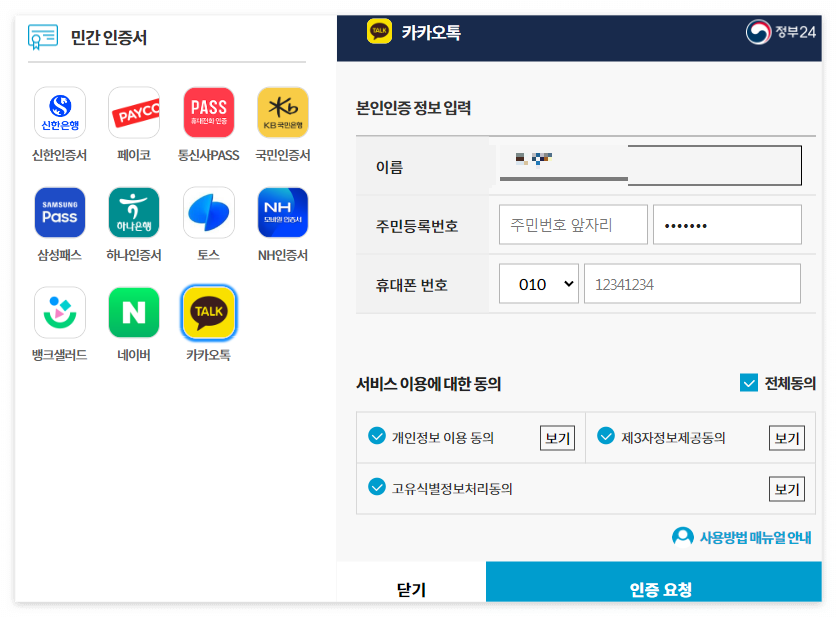Click the person icon beside 사용방법 매뉴얼 안내
This screenshot has height=617, width=837.
pyautogui.click(x=683, y=537)
